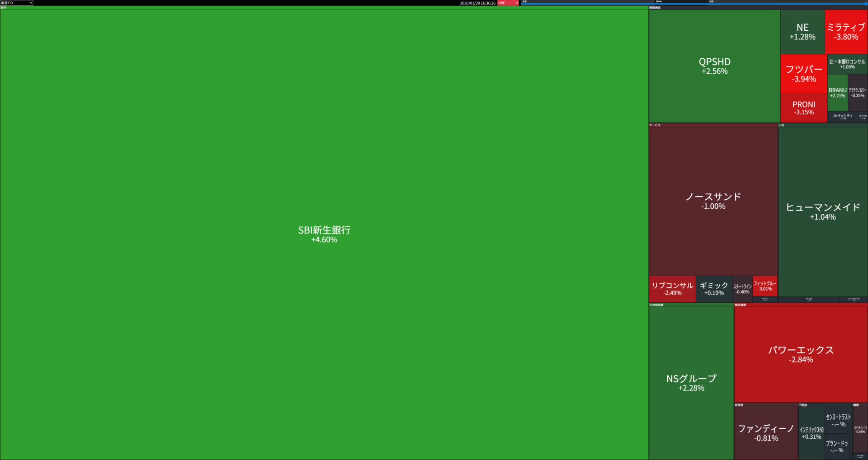Select the BRANU +2.21% tile
868x460 pixels.
837,93
